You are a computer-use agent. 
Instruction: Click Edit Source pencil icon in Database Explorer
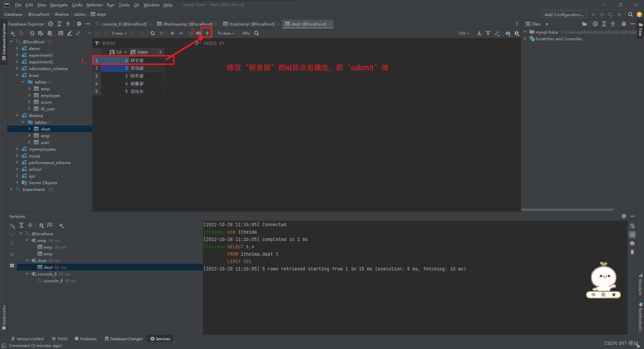pyautogui.click(x=69, y=33)
